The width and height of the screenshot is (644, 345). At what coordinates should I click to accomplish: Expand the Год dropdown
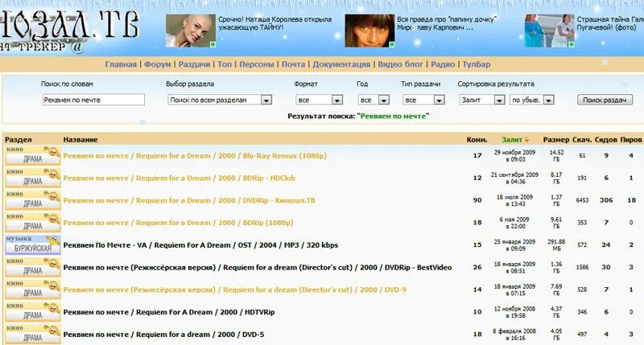tap(374, 100)
